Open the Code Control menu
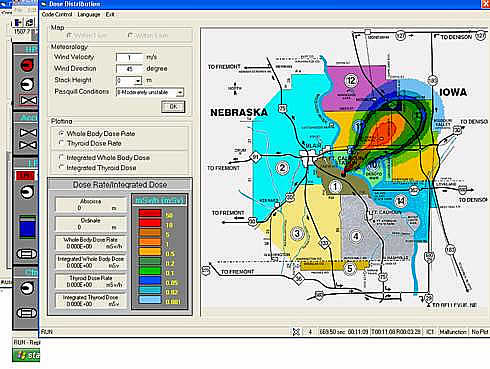 (57, 14)
